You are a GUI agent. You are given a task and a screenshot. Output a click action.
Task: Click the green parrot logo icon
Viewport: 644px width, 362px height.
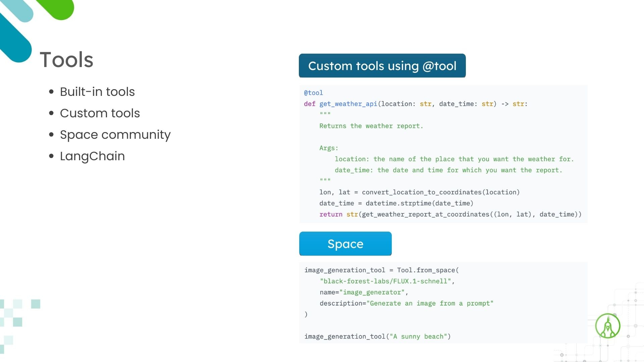[x=607, y=326]
